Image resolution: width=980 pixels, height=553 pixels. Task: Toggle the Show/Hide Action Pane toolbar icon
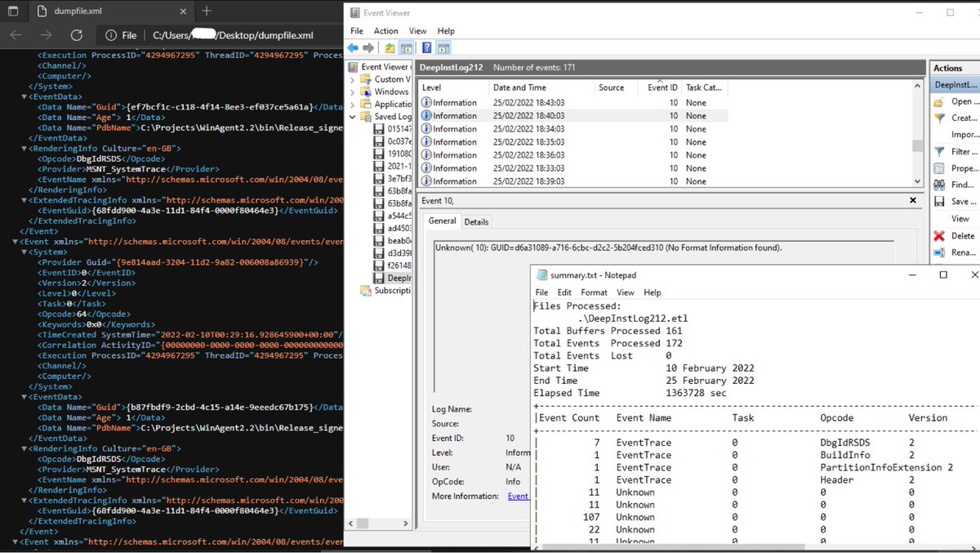[x=443, y=48]
